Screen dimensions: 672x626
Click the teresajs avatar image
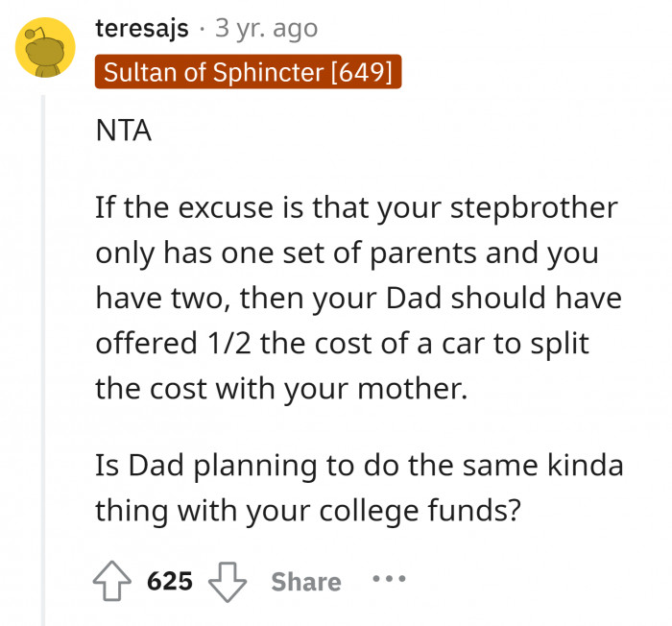coord(46,48)
